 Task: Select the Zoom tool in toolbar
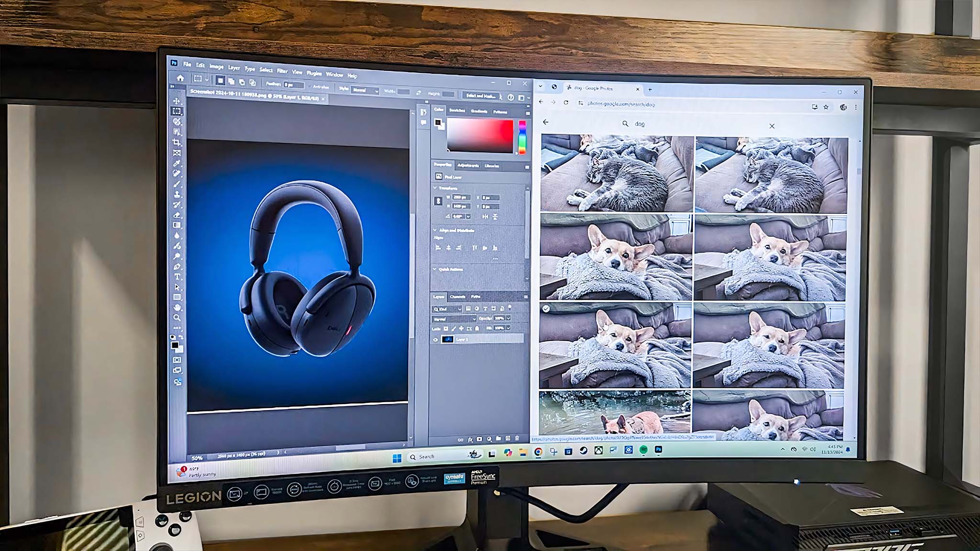click(x=177, y=318)
